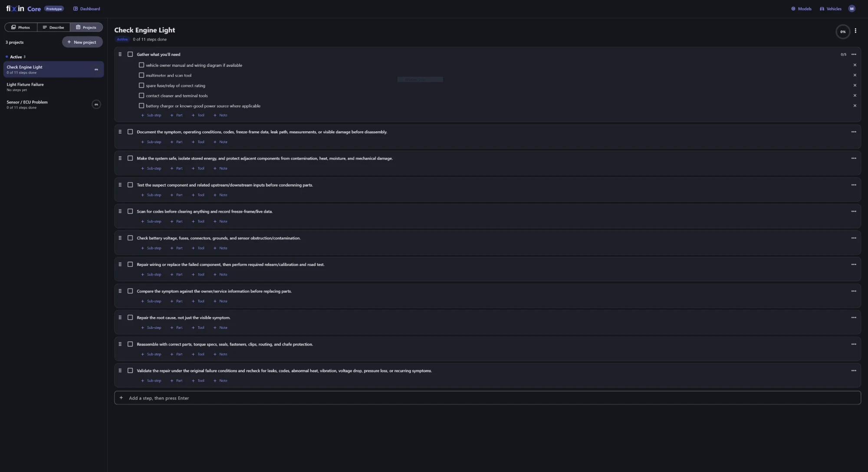Tick 'multimeter and scan tool' sub-step

point(141,75)
